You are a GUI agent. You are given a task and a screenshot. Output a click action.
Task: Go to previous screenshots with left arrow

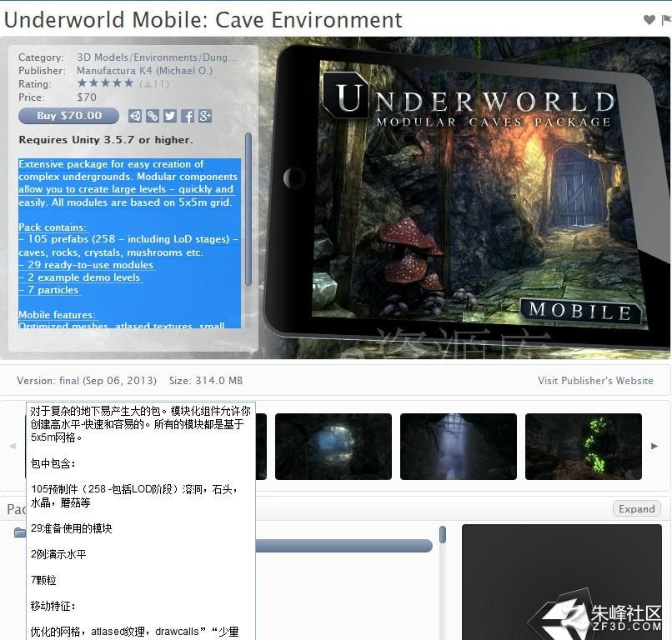coord(13,446)
